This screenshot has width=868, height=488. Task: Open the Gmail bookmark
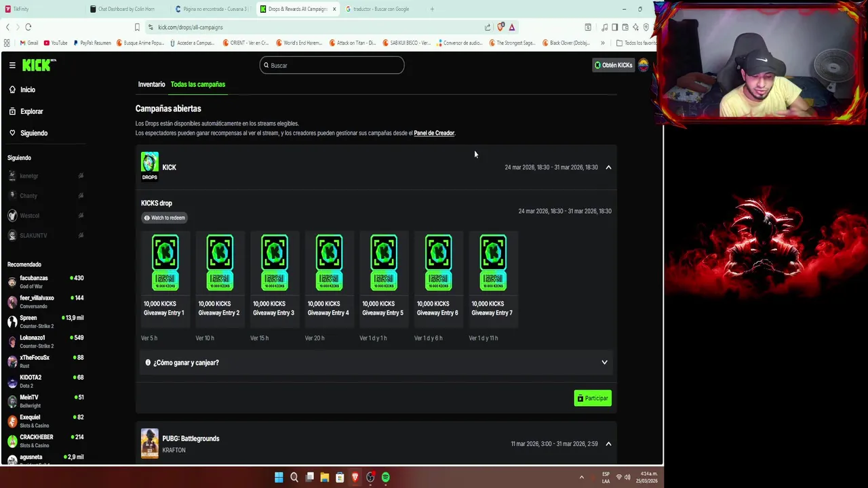pos(28,43)
